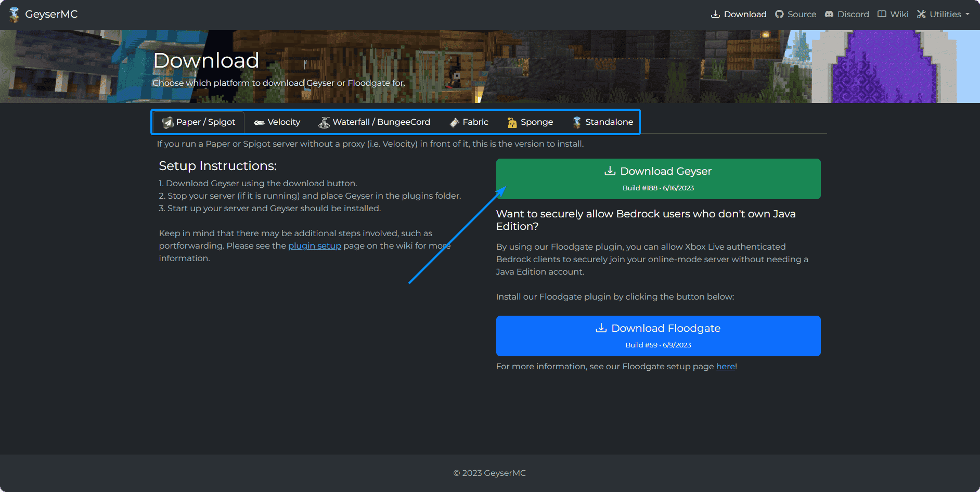The height and width of the screenshot is (492, 980).
Task: Click the GeyserMC brand name text
Action: click(x=51, y=15)
